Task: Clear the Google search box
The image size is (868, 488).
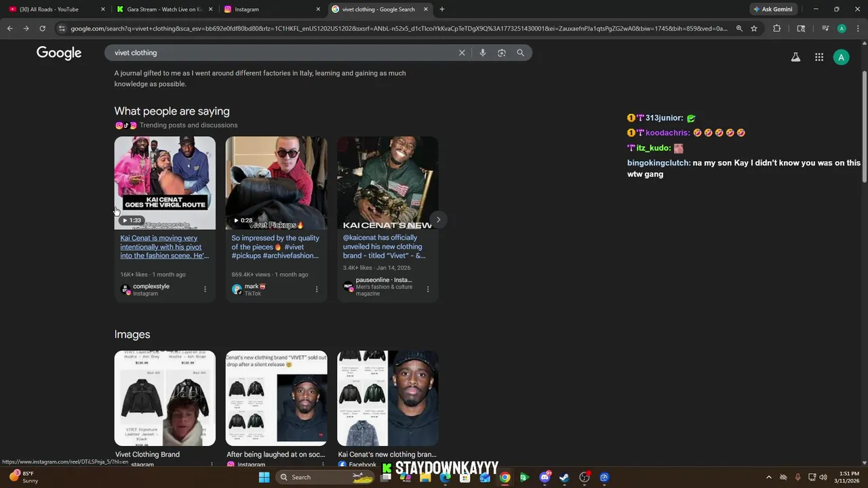Action: point(462,53)
